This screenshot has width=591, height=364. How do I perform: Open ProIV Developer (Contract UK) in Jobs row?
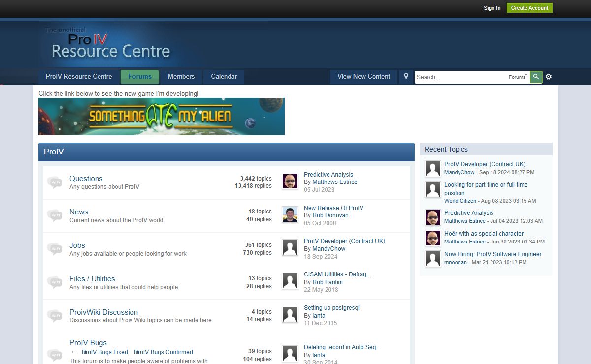[x=344, y=241]
